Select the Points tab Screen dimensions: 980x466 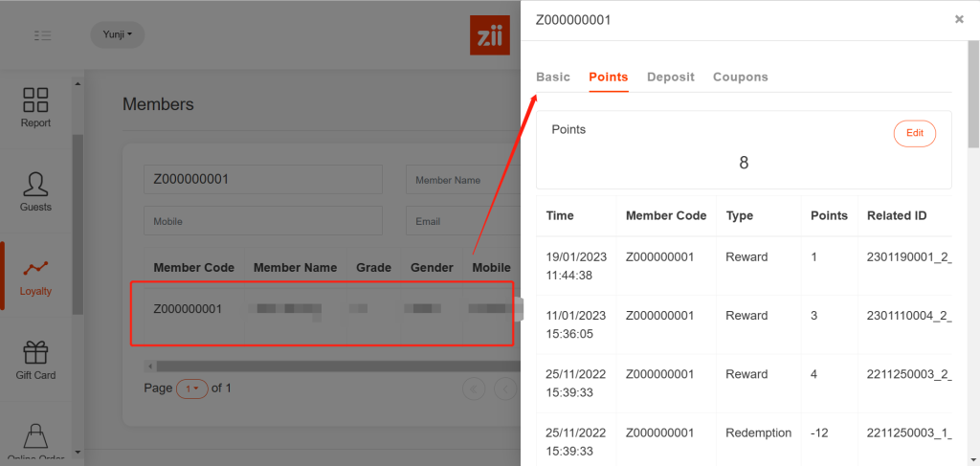click(609, 77)
